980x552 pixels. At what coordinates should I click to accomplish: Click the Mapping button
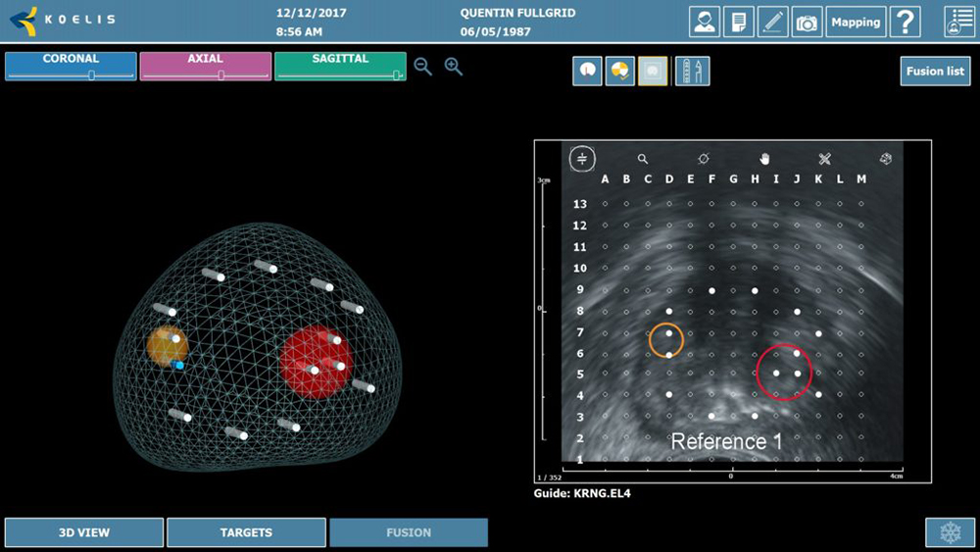856,22
